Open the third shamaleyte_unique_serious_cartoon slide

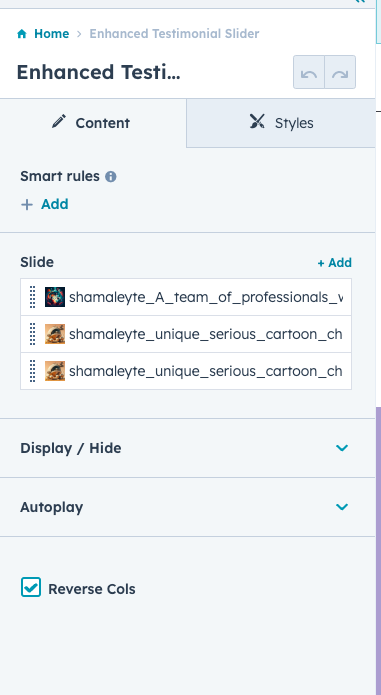click(186, 371)
